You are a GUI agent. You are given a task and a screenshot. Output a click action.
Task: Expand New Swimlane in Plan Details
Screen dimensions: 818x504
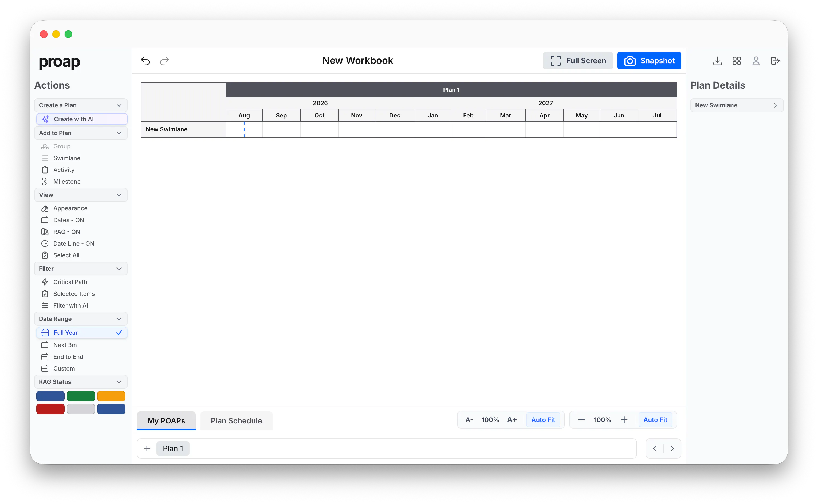pyautogui.click(x=737, y=105)
